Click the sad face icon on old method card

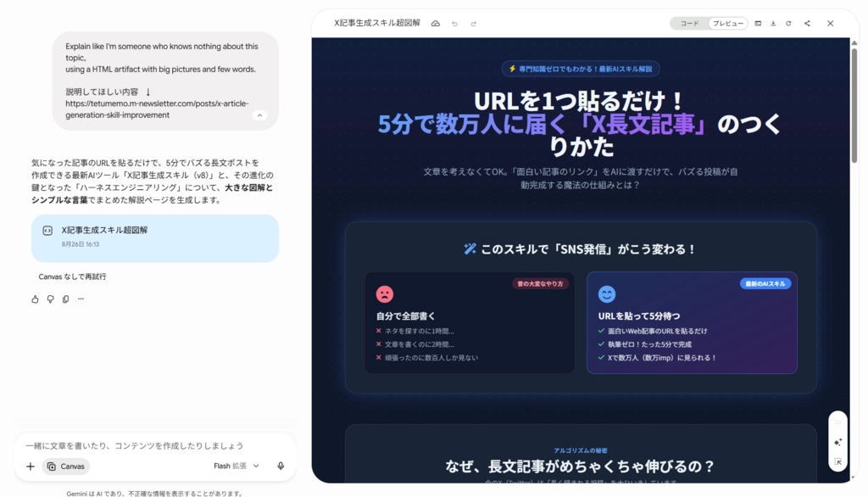(x=385, y=294)
